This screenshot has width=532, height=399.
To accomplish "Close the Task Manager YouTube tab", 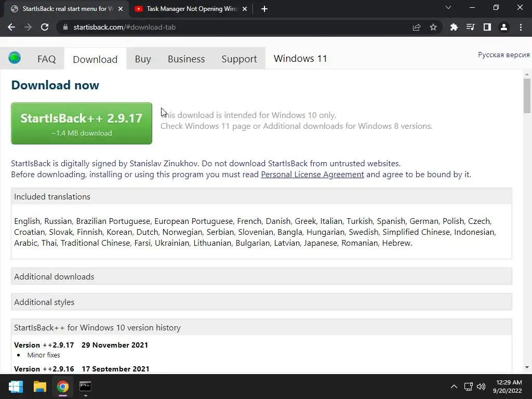I will point(245,9).
